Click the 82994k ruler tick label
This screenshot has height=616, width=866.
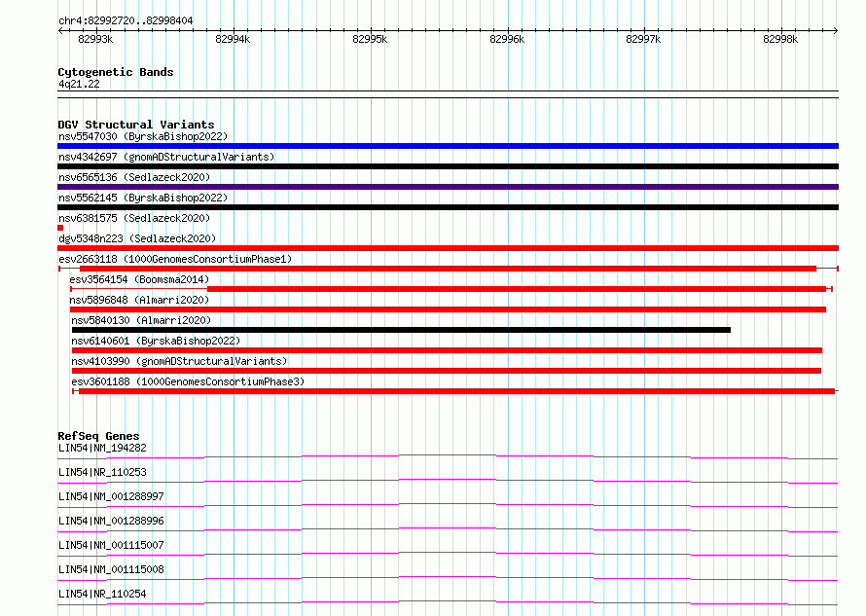click(233, 39)
